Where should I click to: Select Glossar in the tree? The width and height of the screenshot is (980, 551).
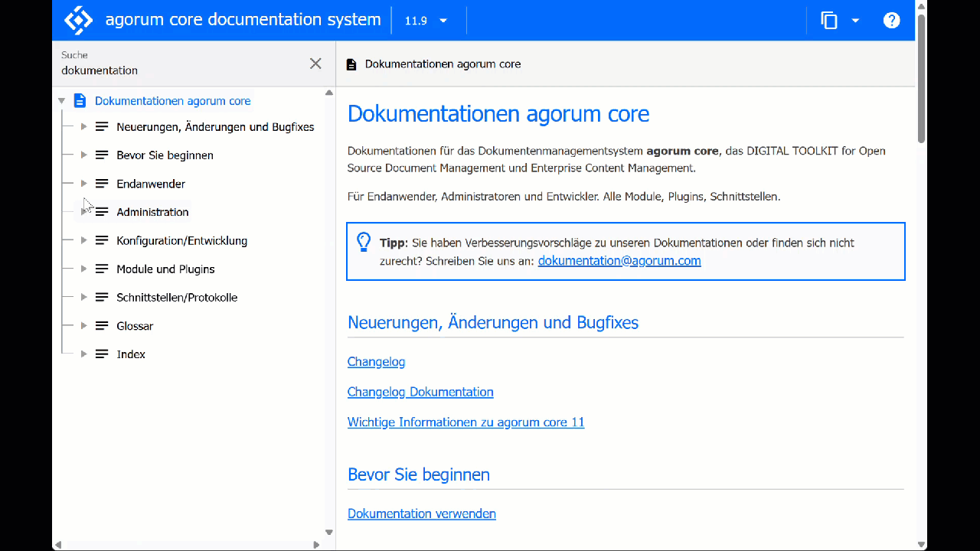135,326
